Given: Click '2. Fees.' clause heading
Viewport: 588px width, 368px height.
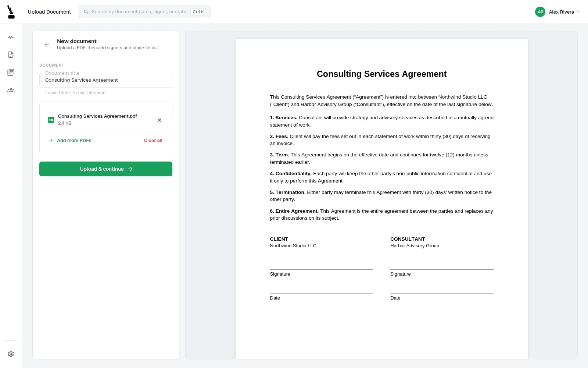Looking at the screenshot, I should click(x=279, y=137).
